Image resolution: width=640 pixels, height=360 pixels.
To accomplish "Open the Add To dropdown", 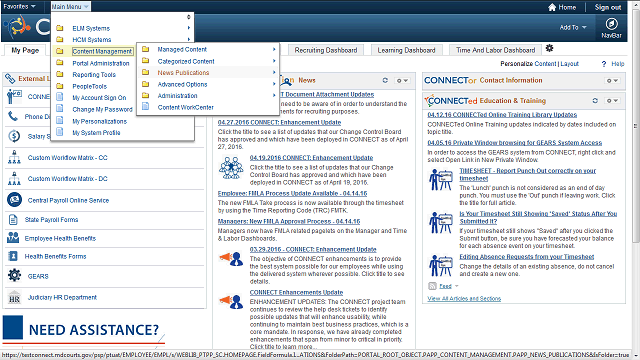I will pyautogui.click(x=573, y=27).
